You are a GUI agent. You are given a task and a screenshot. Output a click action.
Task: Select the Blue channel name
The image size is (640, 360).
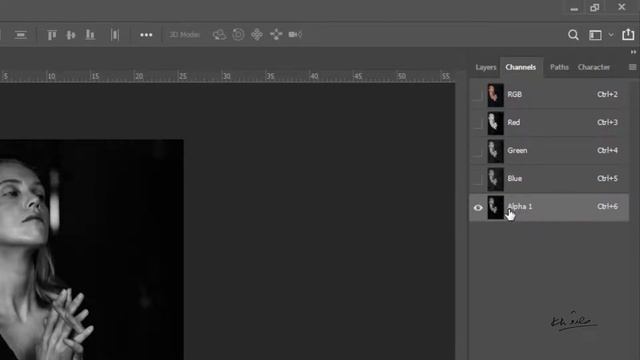(515, 179)
